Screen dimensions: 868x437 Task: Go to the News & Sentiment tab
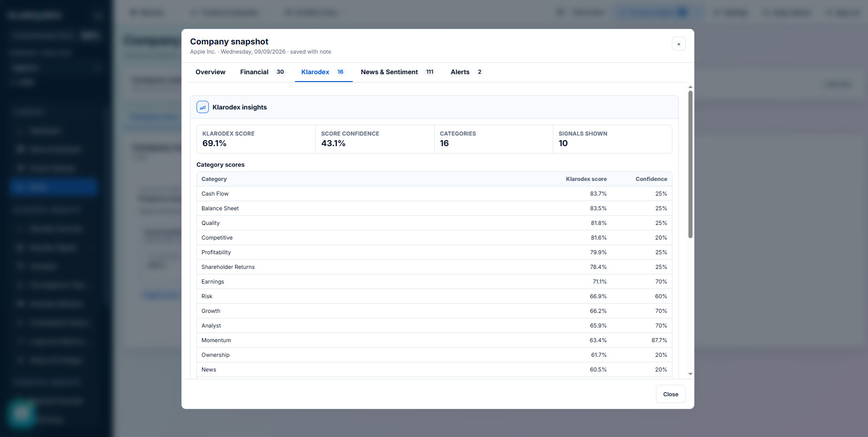click(x=398, y=72)
